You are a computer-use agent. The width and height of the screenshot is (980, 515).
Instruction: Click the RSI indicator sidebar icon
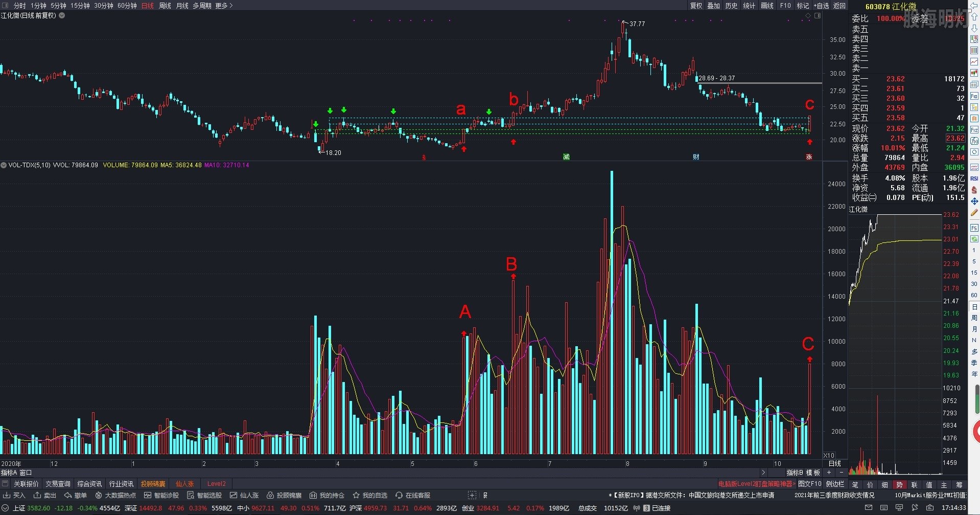[x=974, y=178]
